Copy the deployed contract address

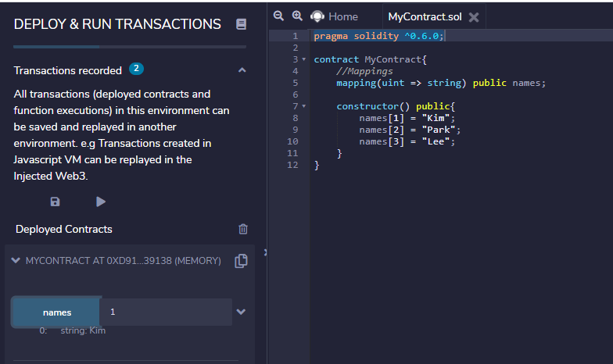click(241, 261)
